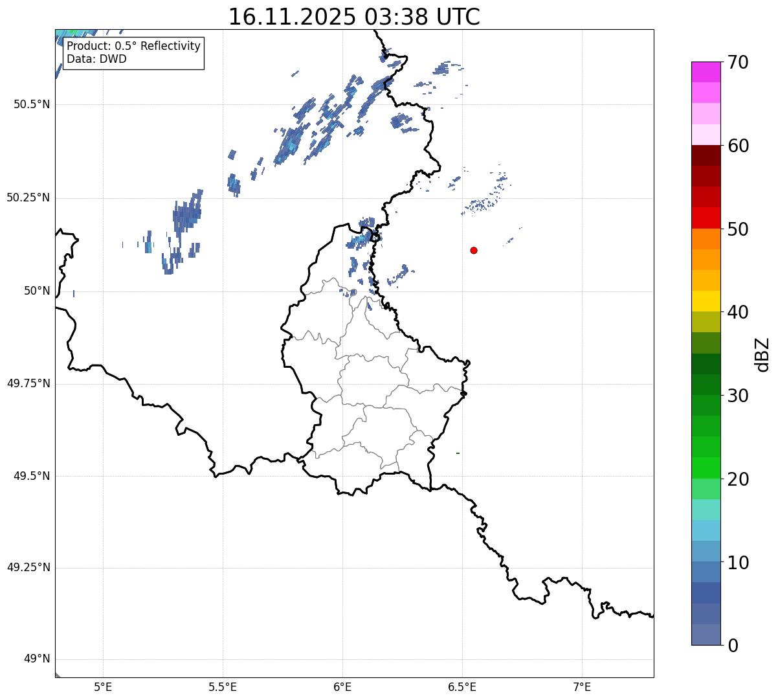Click the 6.5°E longitude label
Image resolution: width=778 pixels, height=700 pixels.
462,687
